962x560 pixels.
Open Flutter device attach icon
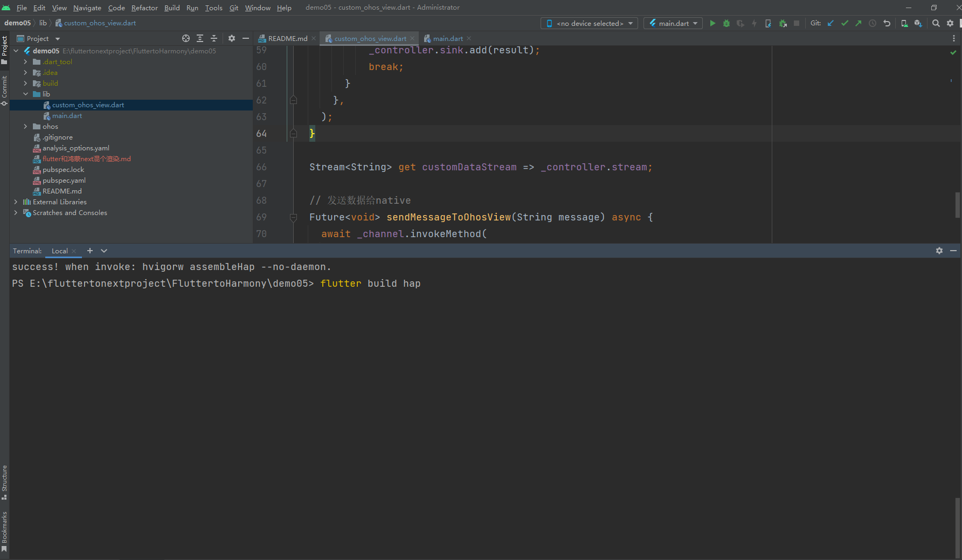coord(768,23)
